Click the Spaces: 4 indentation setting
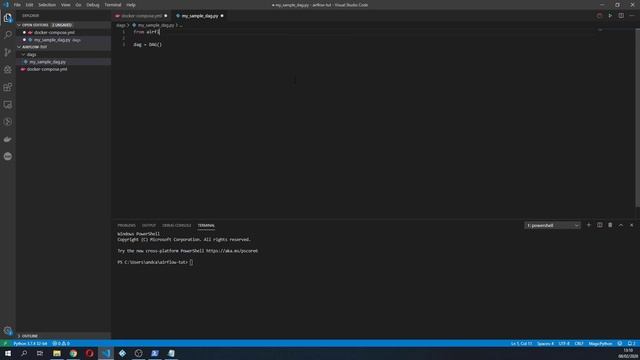This screenshot has height=360, width=640. pos(545,344)
